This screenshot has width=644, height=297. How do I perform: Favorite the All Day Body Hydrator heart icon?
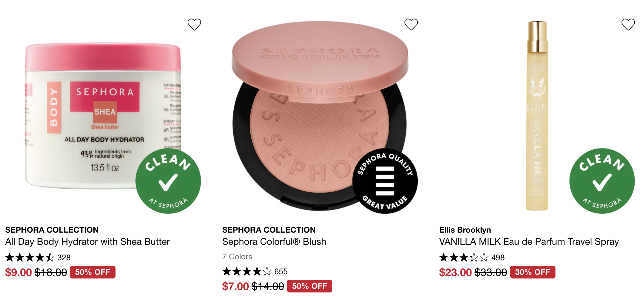(194, 25)
